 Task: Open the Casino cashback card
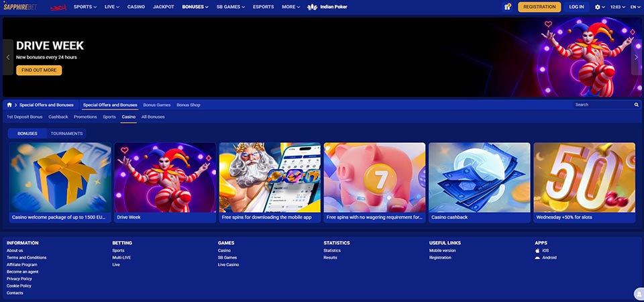479,183
